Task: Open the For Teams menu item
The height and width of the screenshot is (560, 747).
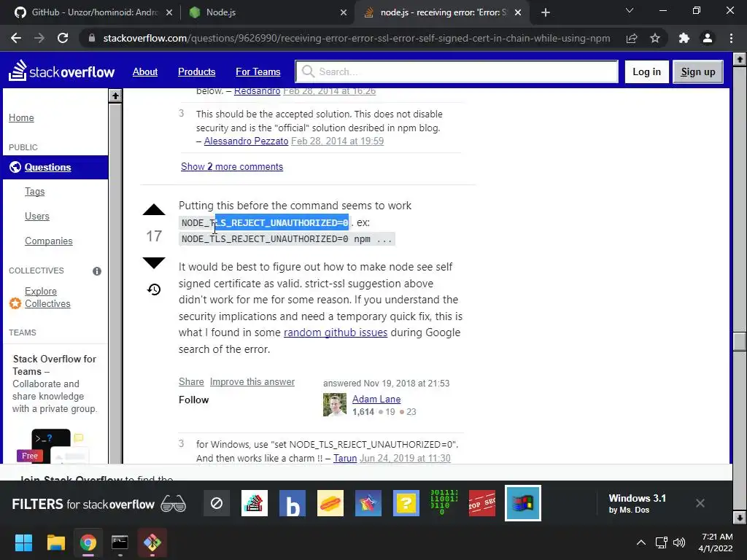Action: coord(258,71)
